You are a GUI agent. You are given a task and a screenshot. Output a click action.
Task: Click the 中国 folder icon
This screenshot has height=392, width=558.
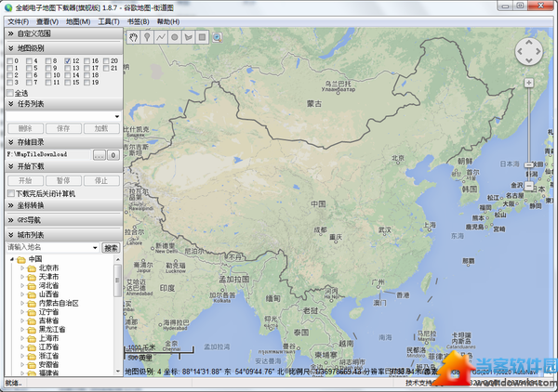[21, 259]
